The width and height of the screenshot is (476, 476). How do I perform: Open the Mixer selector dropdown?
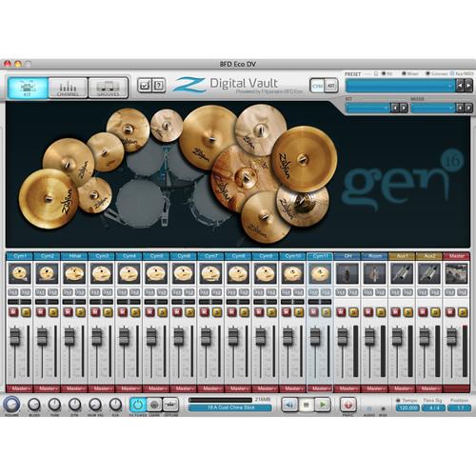(433, 109)
